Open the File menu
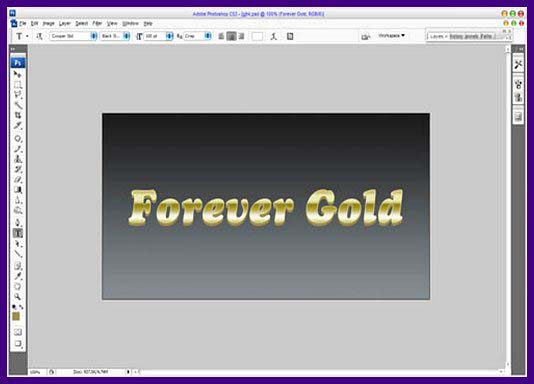 (23, 23)
